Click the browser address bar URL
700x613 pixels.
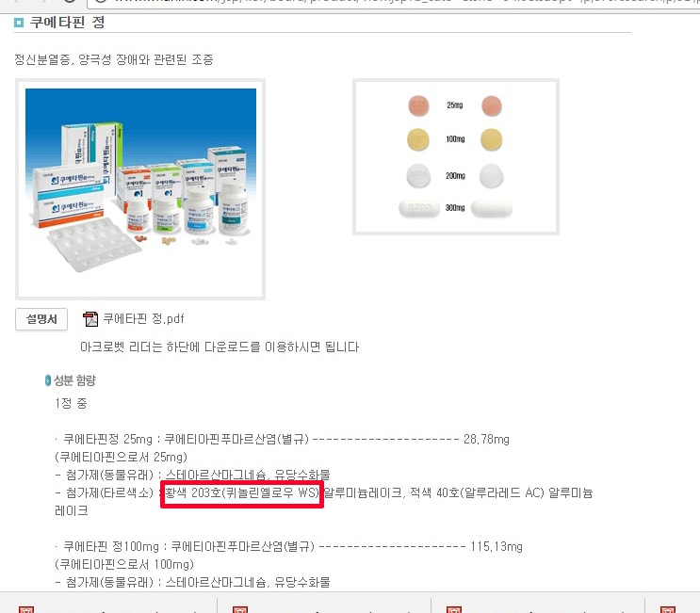click(x=393, y=3)
